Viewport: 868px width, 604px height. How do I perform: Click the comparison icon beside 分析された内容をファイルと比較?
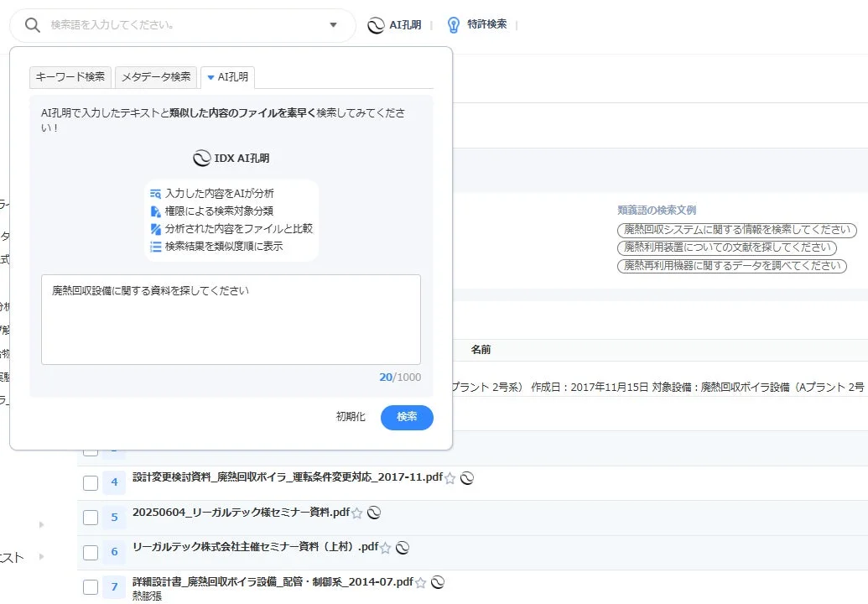(156, 226)
